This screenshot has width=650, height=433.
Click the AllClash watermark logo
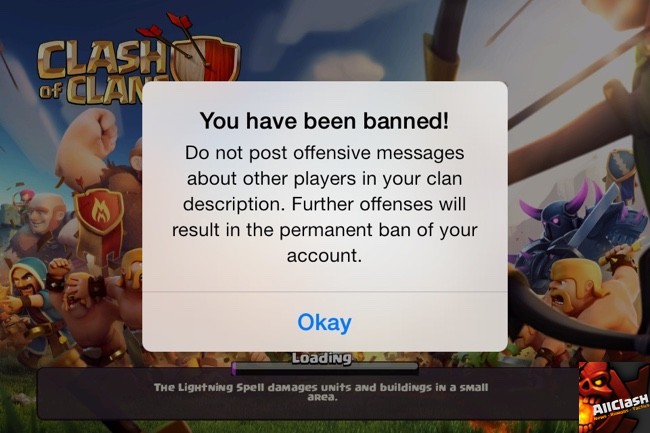pyautogui.click(x=614, y=397)
